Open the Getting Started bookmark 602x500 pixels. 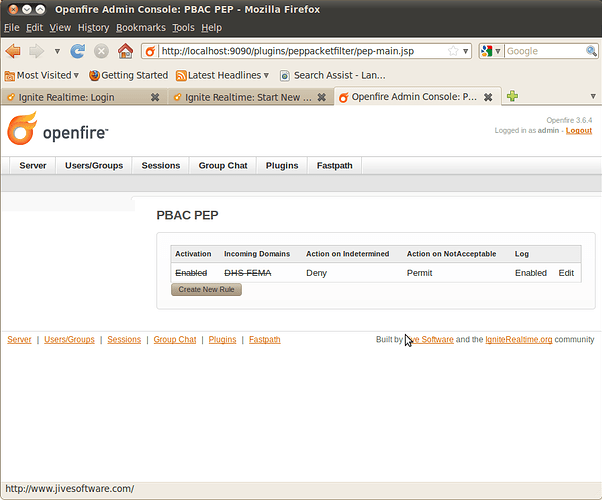(129, 75)
